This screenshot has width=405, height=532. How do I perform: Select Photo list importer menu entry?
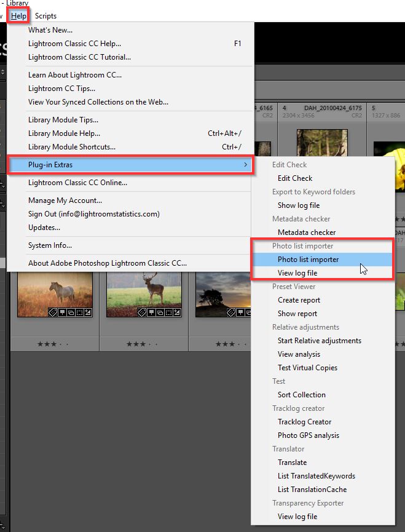point(308,260)
